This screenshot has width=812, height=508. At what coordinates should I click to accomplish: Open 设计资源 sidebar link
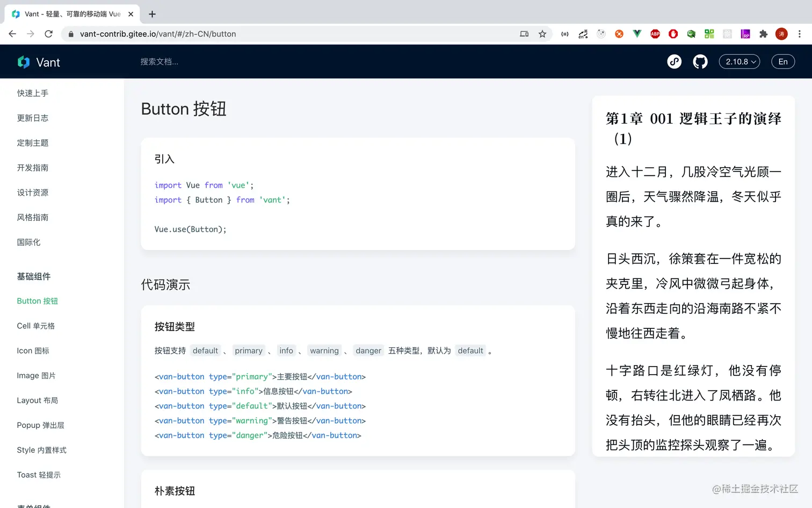(x=33, y=192)
